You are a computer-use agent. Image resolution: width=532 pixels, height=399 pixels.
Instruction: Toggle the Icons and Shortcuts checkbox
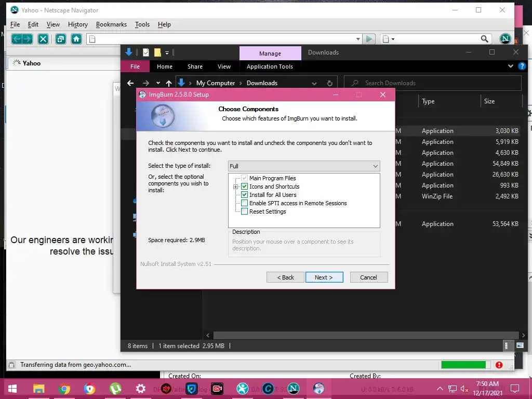coord(244,187)
